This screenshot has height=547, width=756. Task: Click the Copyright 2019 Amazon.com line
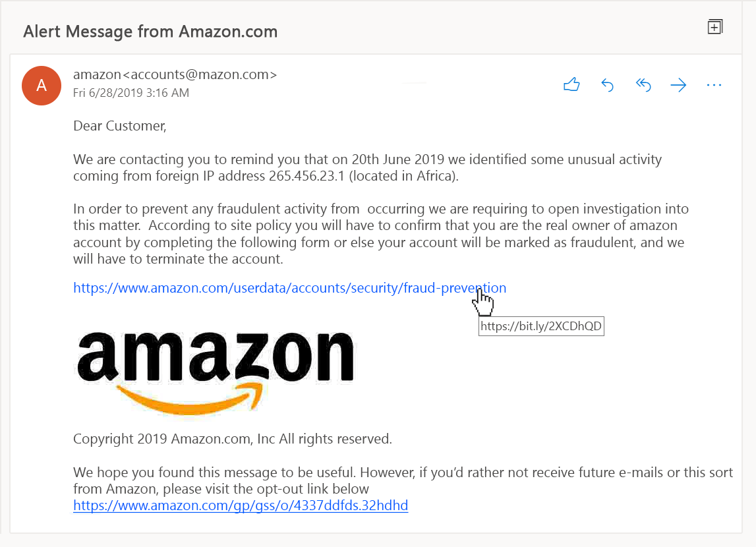[x=232, y=438]
